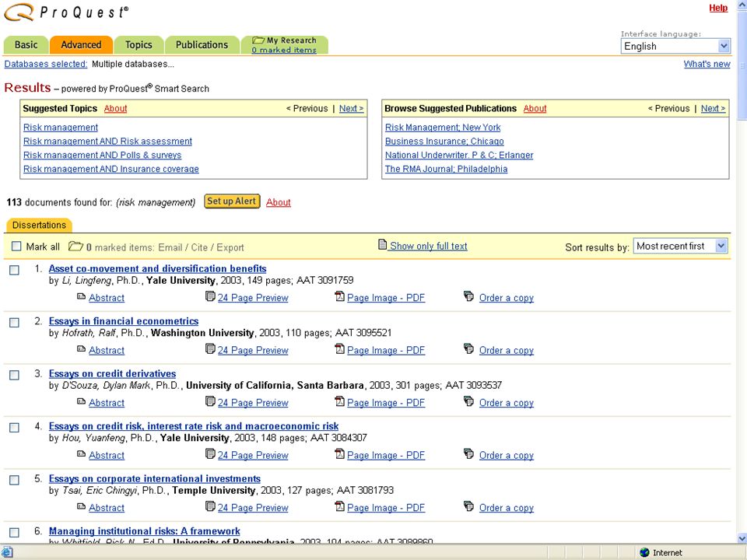
Task: Click the Set up Alert button
Action: pos(232,201)
